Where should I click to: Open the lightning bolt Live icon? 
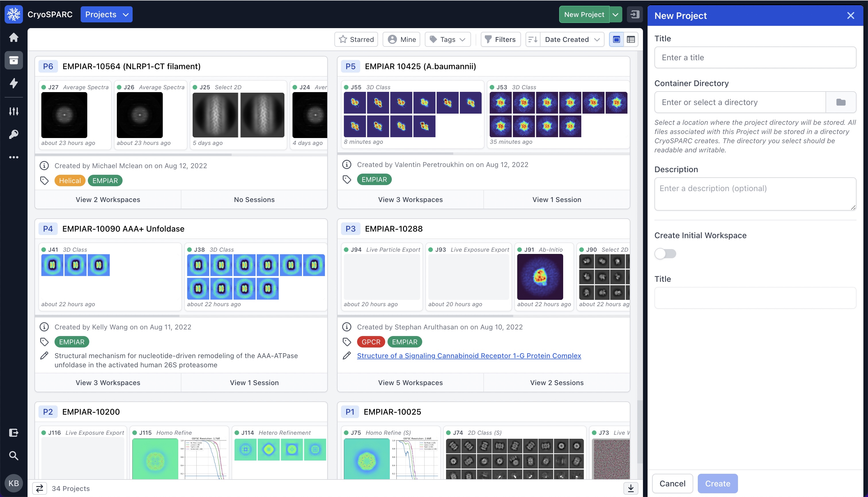14,83
